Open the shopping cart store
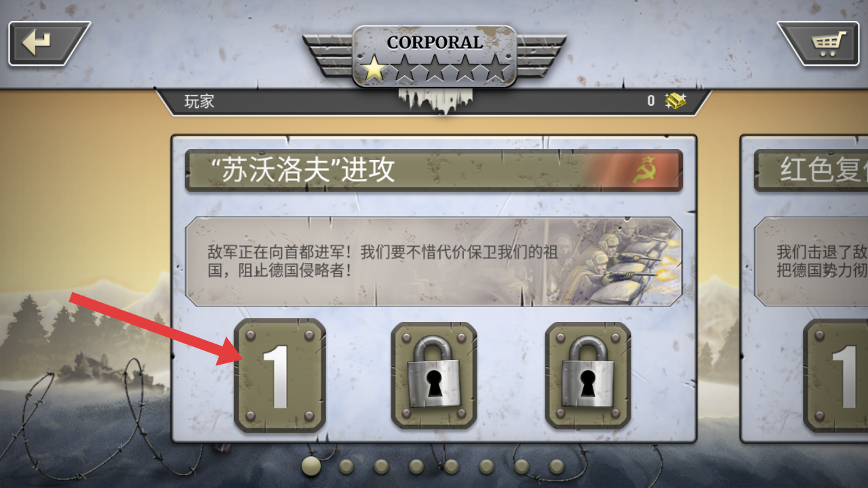The height and width of the screenshot is (488, 868). 818,43
